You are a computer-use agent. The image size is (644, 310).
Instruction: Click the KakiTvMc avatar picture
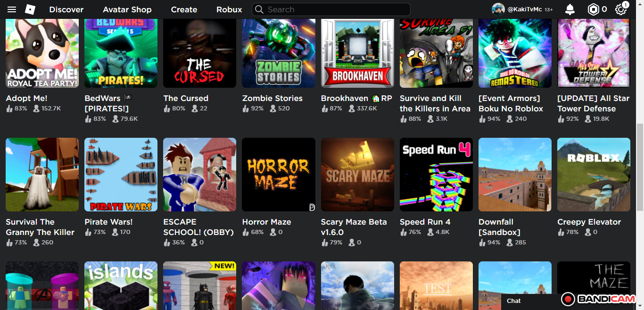point(498,9)
